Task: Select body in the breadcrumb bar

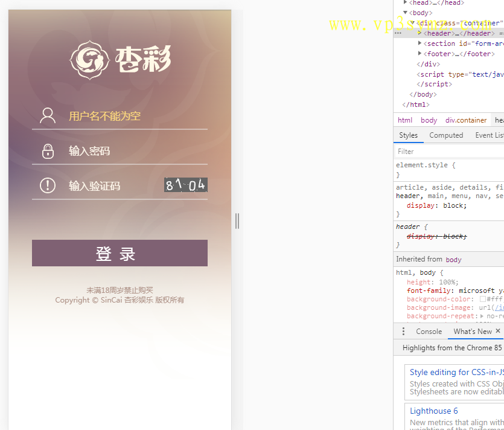Action: pyautogui.click(x=429, y=120)
